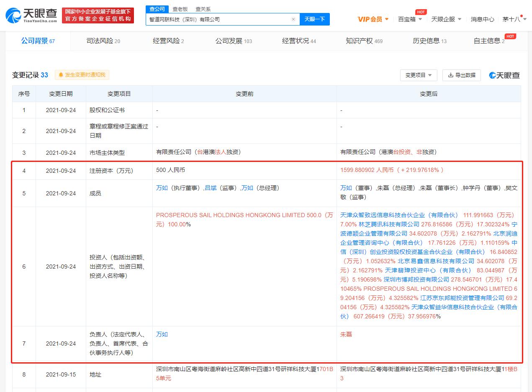Open 吕斌 (监事) link in row 5

(x=210, y=188)
